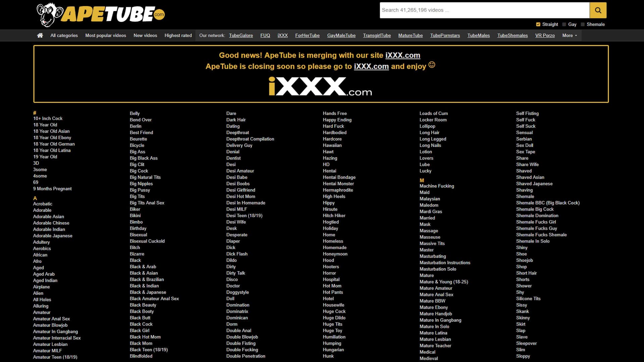Click the TubeGalore network link
The image size is (644, 362).
pyautogui.click(x=241, y=36)
